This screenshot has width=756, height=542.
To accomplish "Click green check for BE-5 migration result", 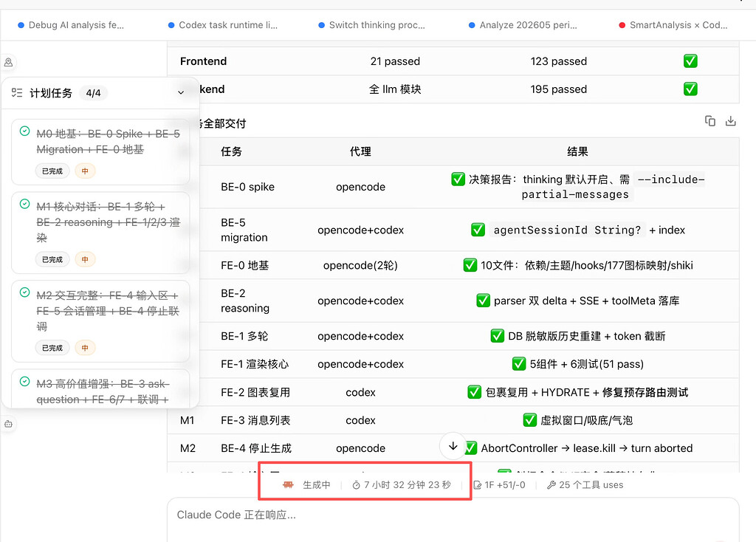I will [x=478, y=230].
